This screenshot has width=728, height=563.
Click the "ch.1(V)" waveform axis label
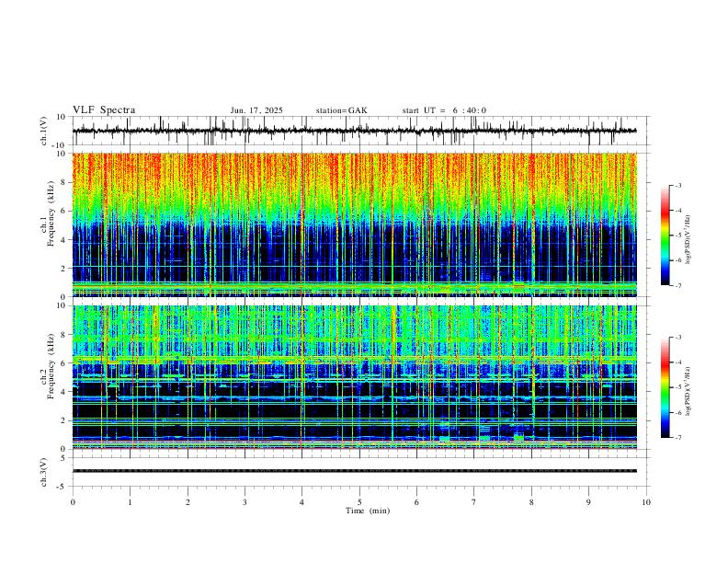pyautogui.click(x=44, y=131)
